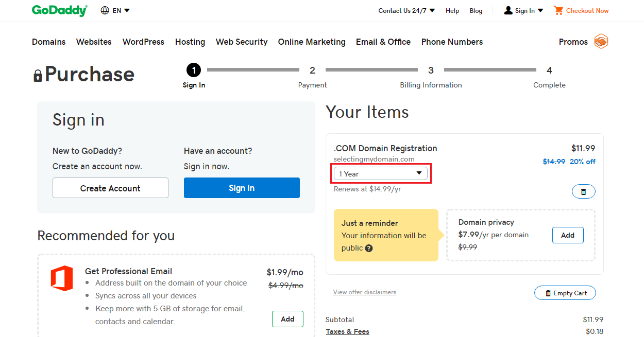Click the help question mark icon
Image resolution: width=644 pixels, height=337 pixels.
tap(369, 248)
